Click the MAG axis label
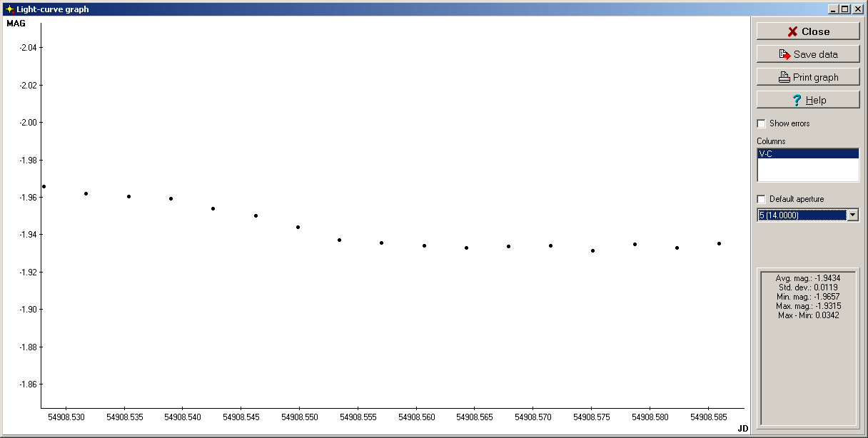 16,24
